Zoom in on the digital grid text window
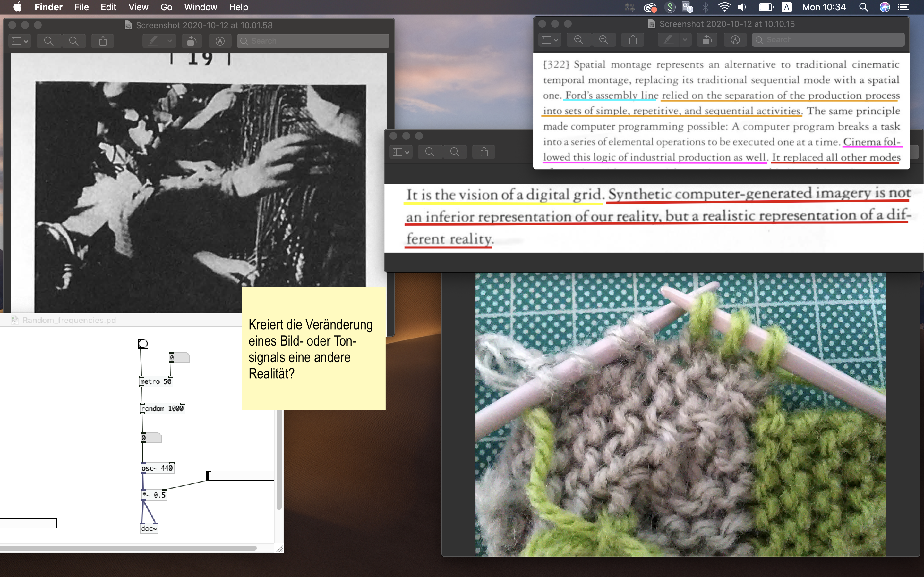Viewport: 924px width, 577px height. 455,152
